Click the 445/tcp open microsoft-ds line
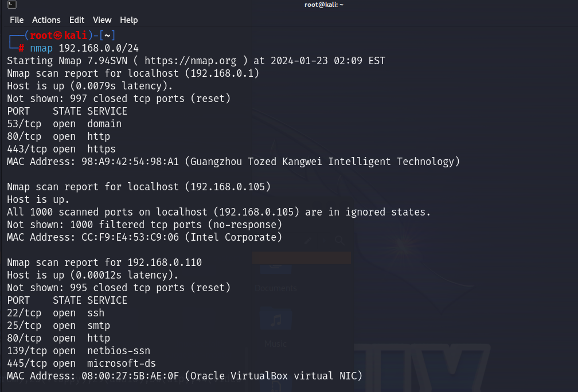This screenshot has height=392, width=578. pos(81,363)
